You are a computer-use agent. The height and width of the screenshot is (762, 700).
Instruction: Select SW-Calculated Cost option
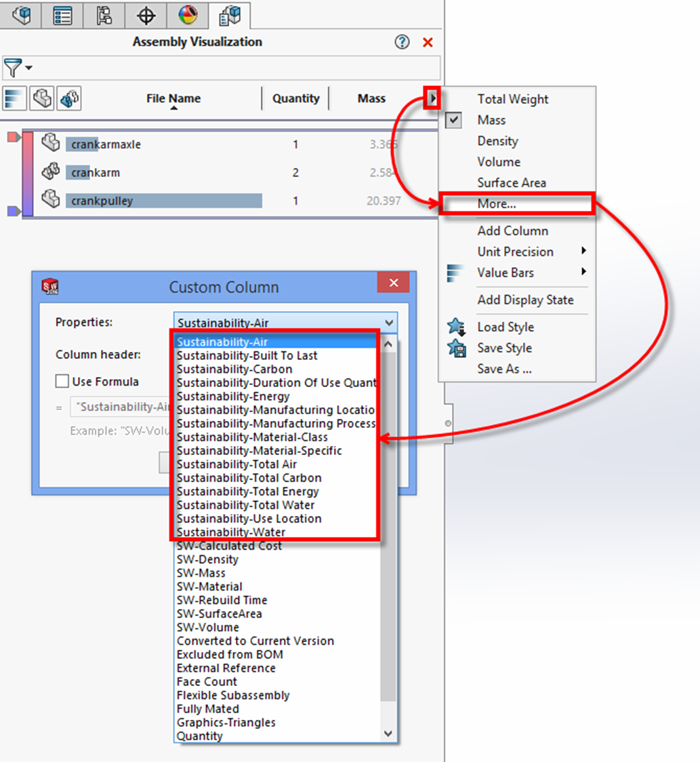point(229,546)
